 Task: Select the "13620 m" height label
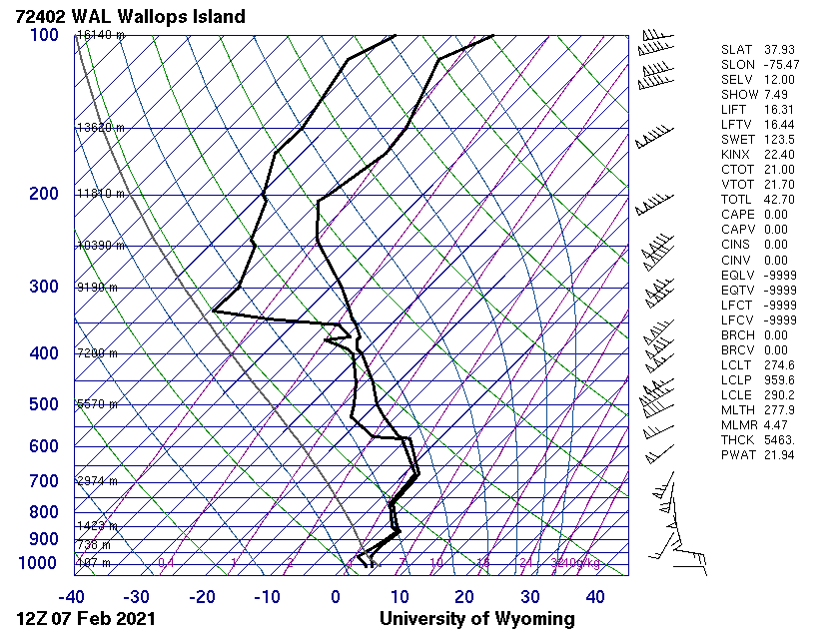click(101, 128)
